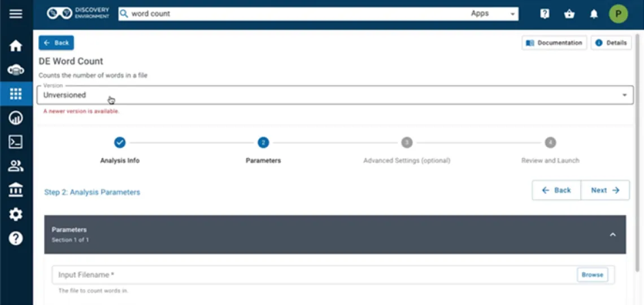
Task: Open the Cloud Shell terminal icon
Action: [x=16, y=142]
